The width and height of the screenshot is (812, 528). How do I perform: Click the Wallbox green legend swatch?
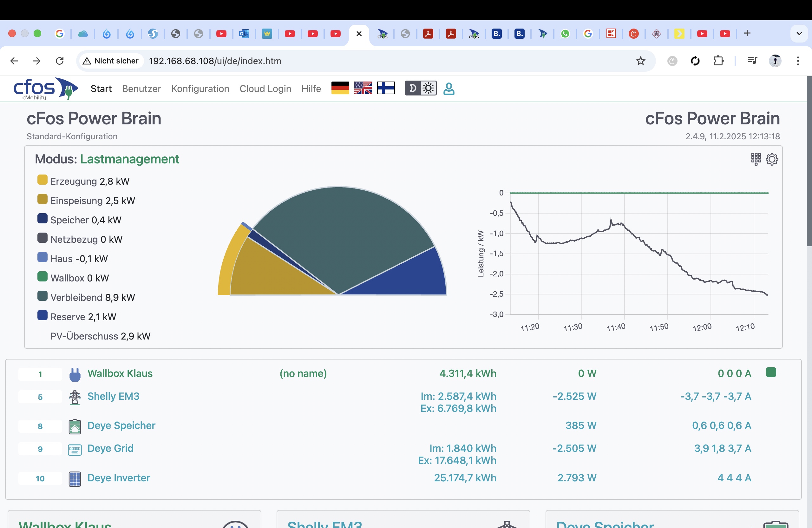[x=42, y=276]
